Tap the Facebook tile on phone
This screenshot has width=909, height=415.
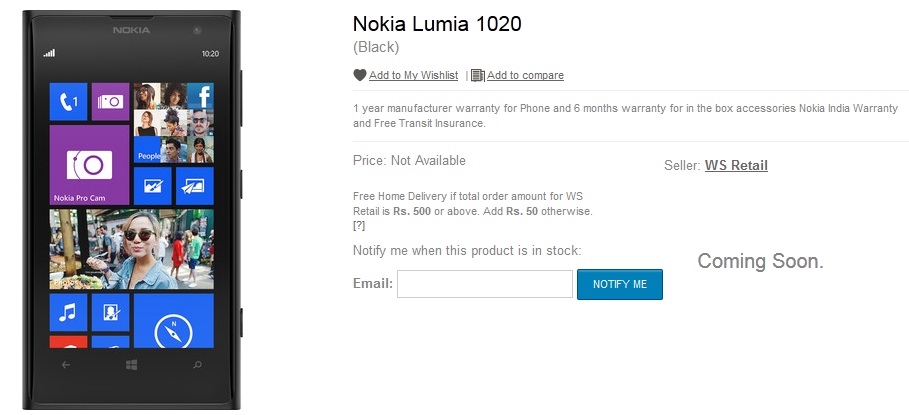click(201, 96)
